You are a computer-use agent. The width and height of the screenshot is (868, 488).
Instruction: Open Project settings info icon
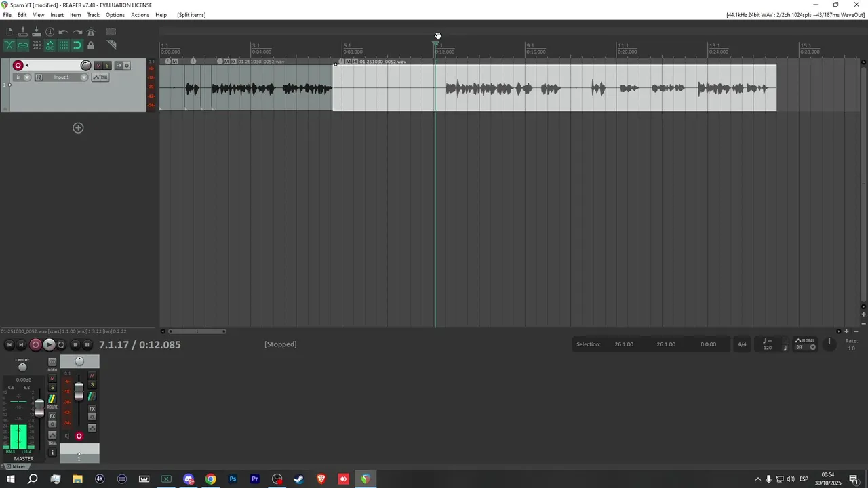pyautogui.click(x=50, y=32)
